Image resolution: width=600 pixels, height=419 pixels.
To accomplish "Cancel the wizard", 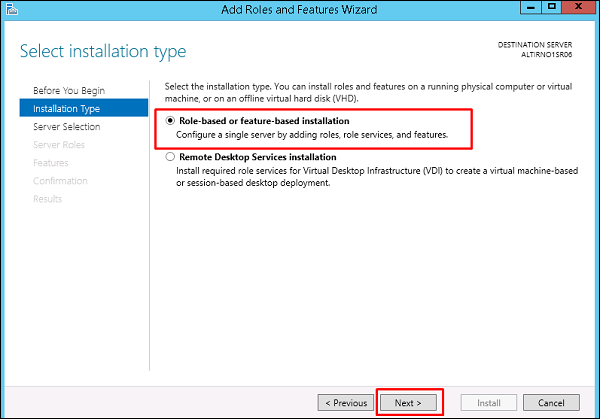I will [x=551, y=402].
